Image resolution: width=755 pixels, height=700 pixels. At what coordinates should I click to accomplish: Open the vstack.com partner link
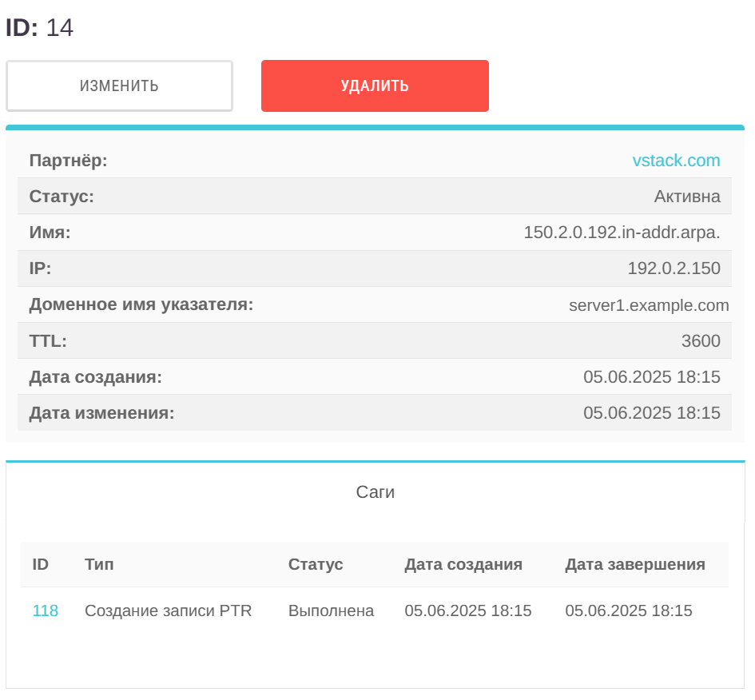point(676,161)
